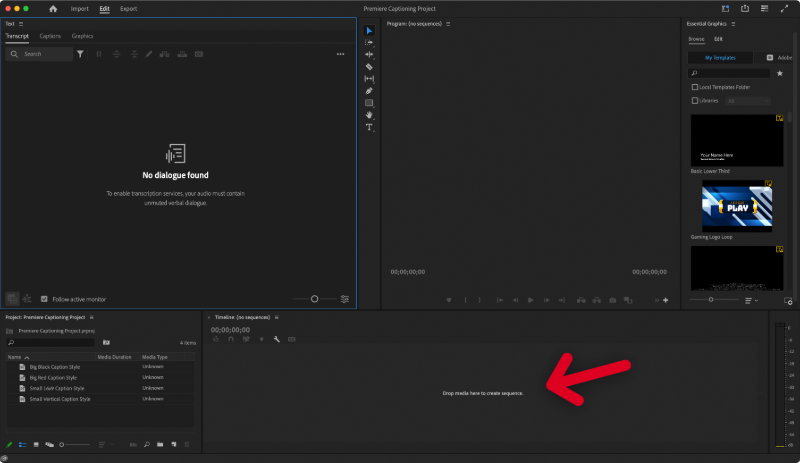Switch Project panel to Icon view

tap(36, 445)
